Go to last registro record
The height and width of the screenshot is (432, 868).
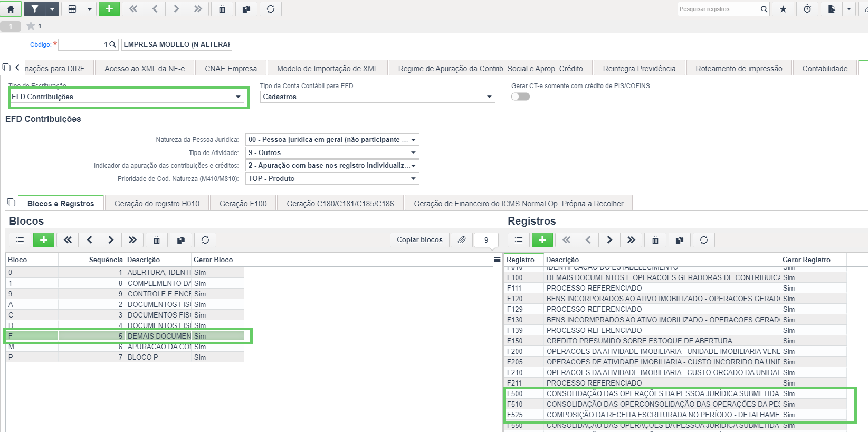click(x=631, y=240)
